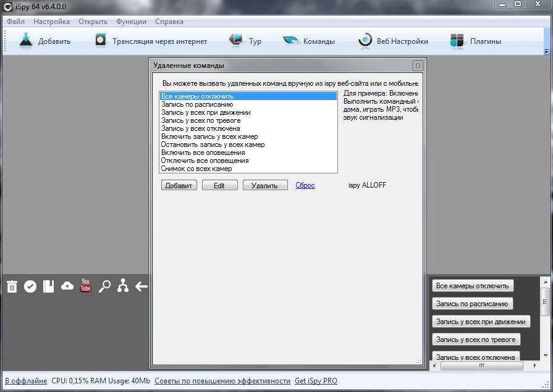Select 'Запись у всех отключена' list row
Viewport: 553px width, 392px height.
248,128
